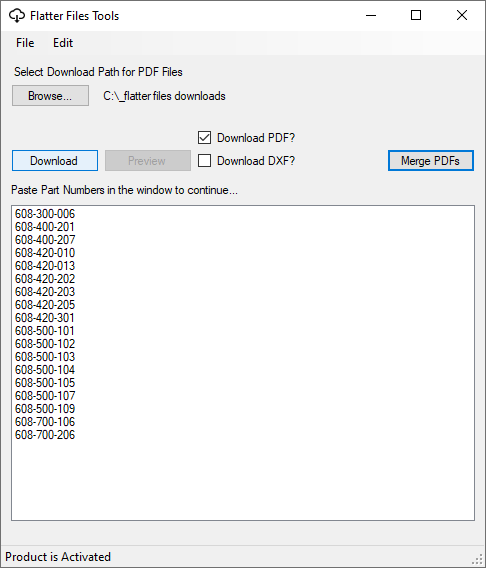Start download with the Download button
Viewport: 486px width, 568px height.
[x=55, y=160]
